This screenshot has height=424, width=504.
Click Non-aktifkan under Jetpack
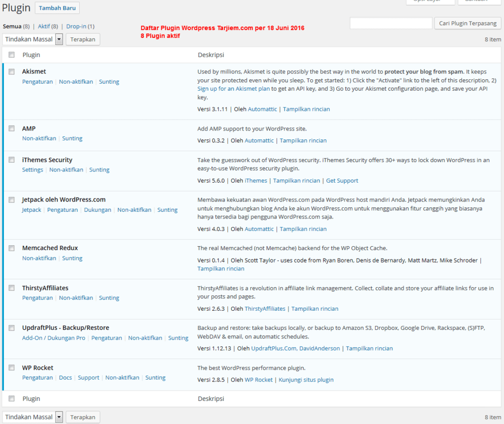point(134,210)
